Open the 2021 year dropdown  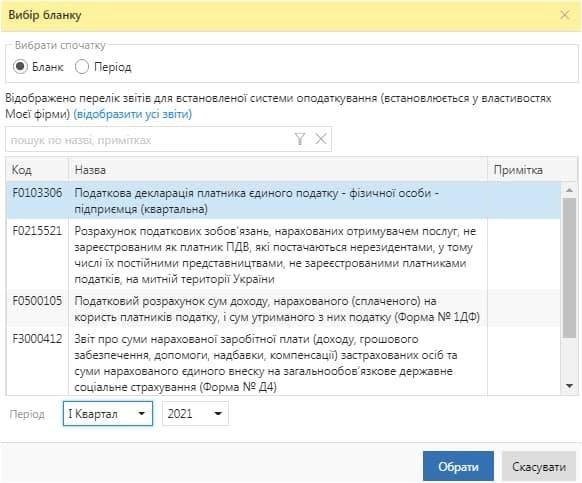[195, 414]
